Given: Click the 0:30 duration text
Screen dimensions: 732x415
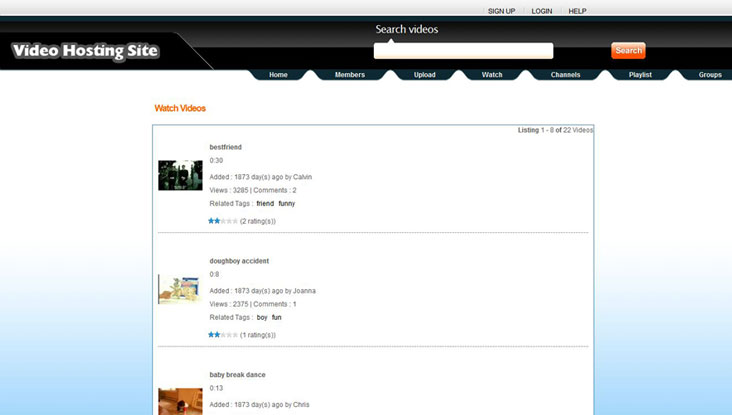Looking at the screenshot, I should pos(216,161).
